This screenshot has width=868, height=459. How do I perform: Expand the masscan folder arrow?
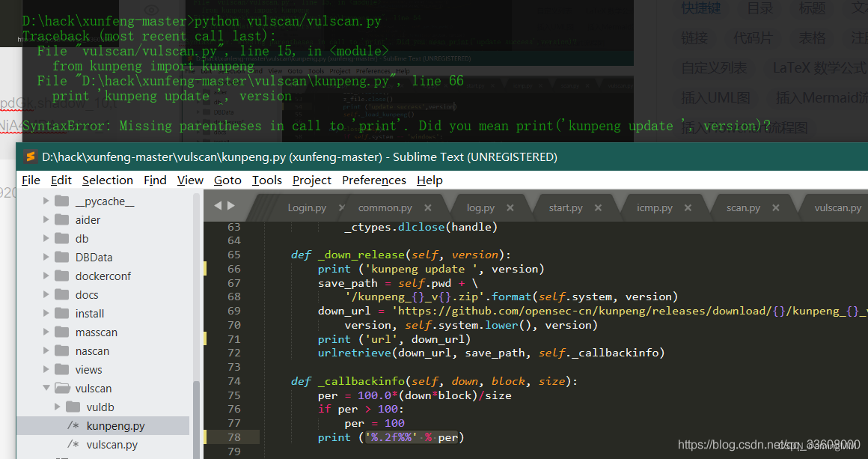click(x=46, y=332)
